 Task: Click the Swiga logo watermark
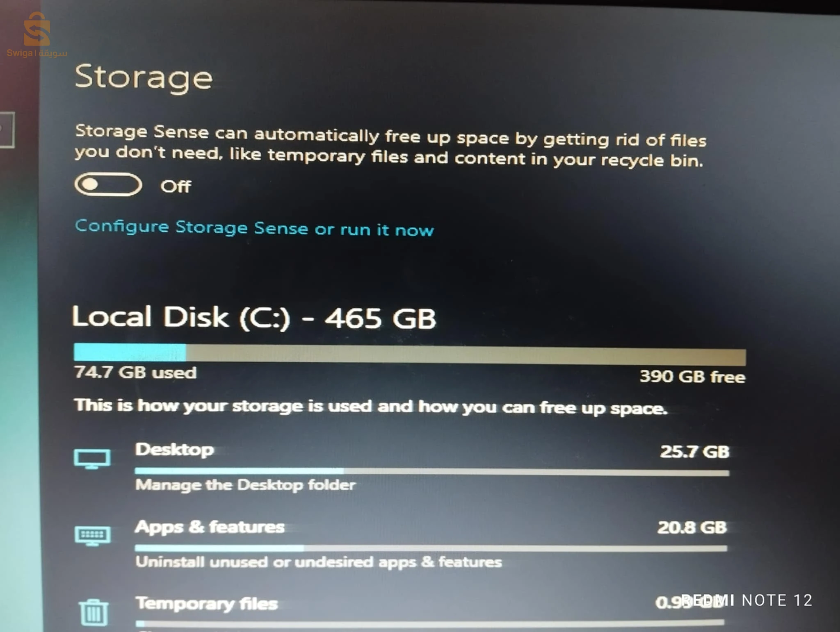pos(37,35)
